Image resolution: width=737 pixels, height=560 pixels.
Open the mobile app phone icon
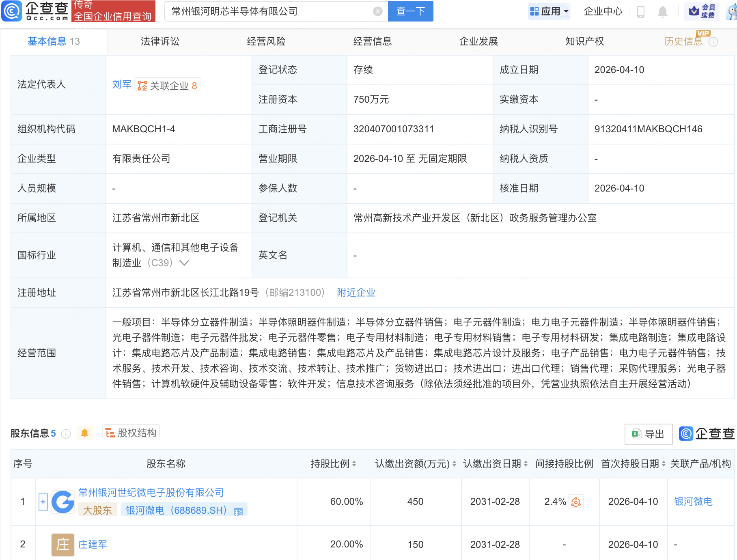coord(641,12)
